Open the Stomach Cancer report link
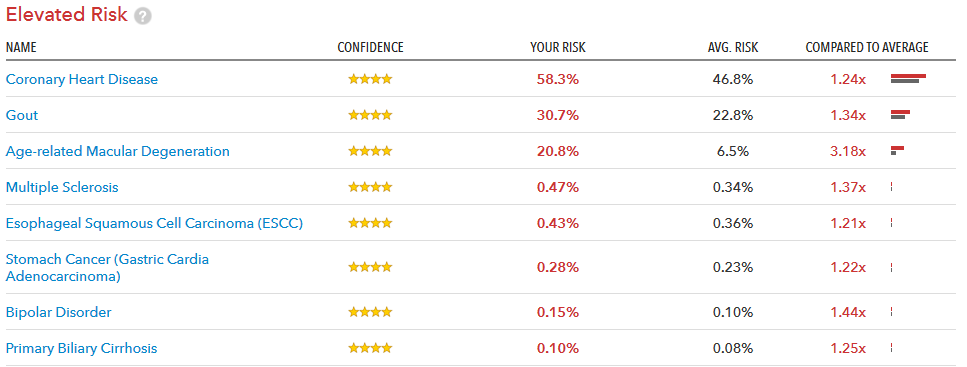The height and width of the screenshot is (367, 967). 107,268
